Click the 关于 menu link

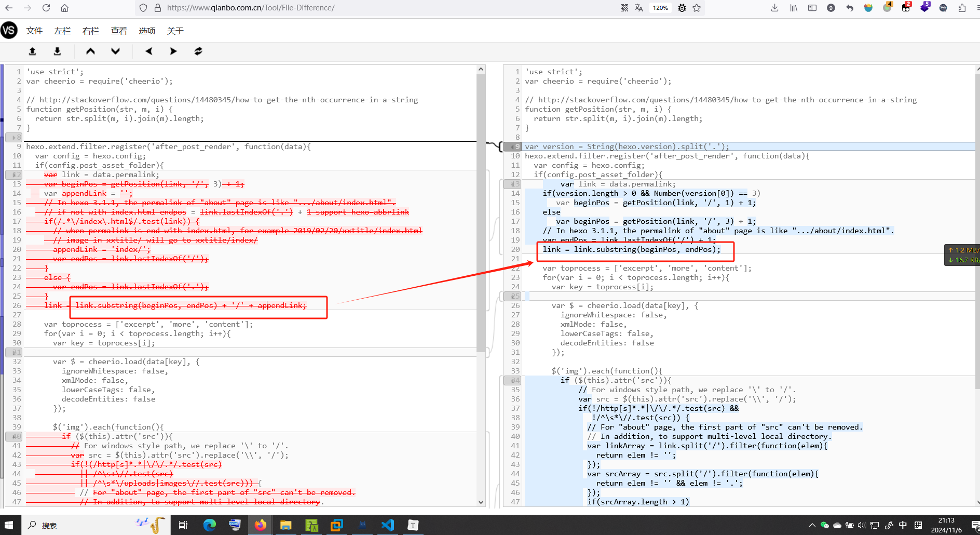click(x=175, y=31)
